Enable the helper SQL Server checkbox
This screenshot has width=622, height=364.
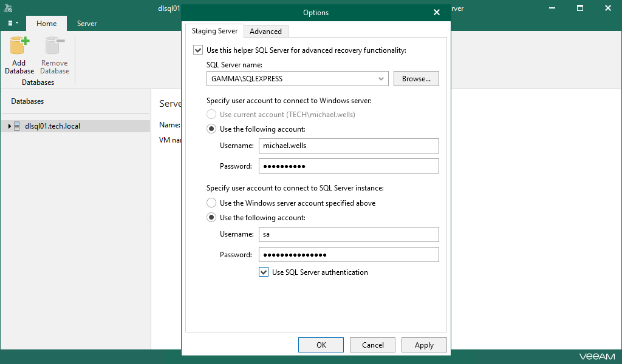197,49
